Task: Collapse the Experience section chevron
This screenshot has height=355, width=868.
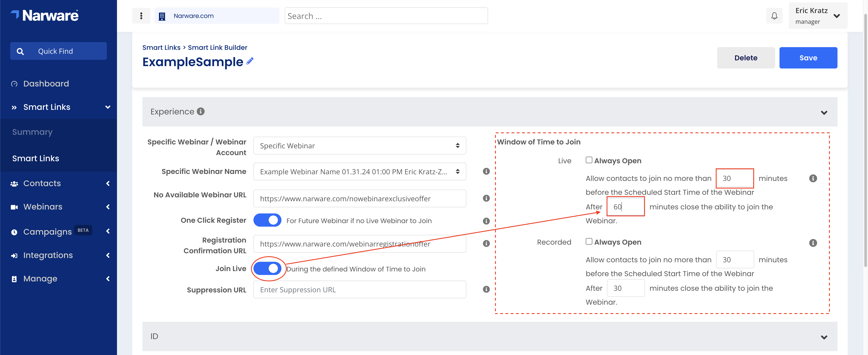Action: [824, 113]
